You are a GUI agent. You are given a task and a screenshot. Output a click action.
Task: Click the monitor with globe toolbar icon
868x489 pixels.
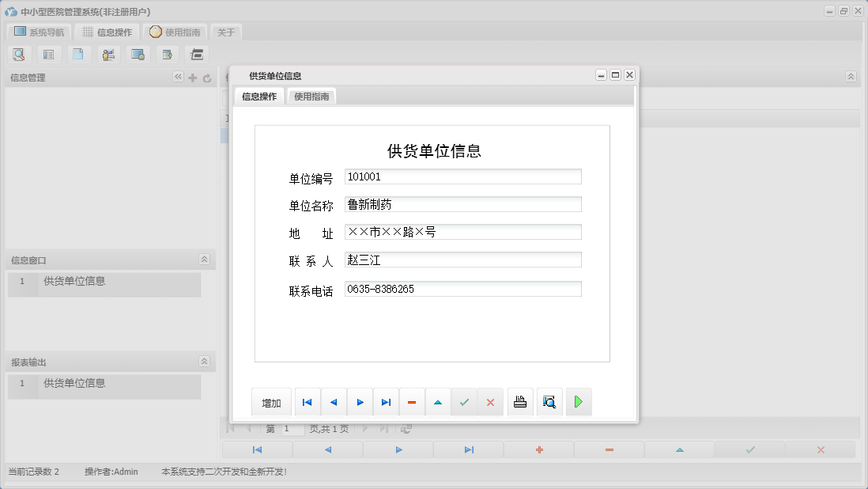pyautogui.click(x=136, y=54)
